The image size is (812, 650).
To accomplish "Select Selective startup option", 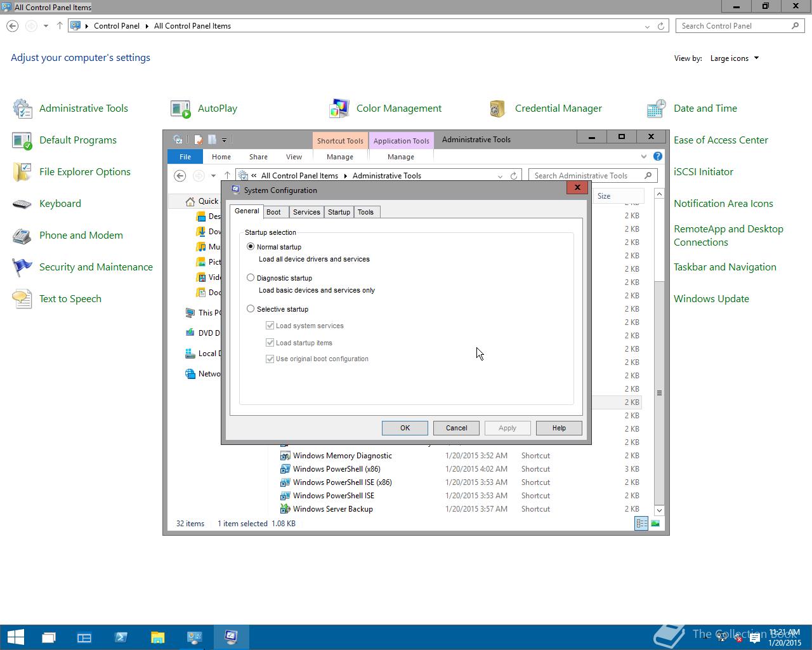I will [x=251, y=308].
